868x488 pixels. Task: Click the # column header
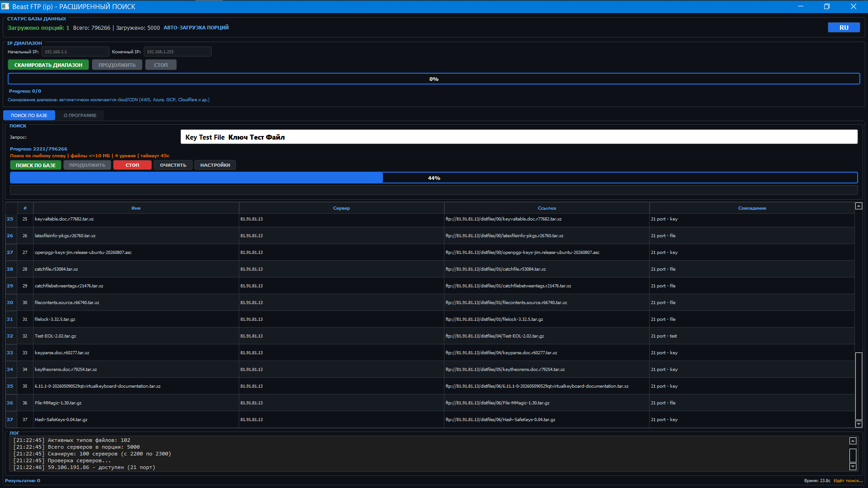pyautogui.click(x=25, y=208)
